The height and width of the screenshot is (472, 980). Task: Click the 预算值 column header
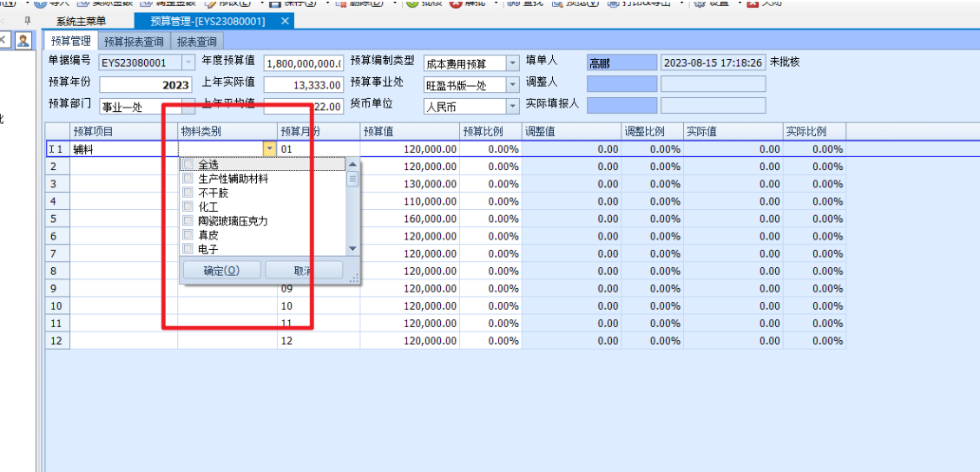410,132
